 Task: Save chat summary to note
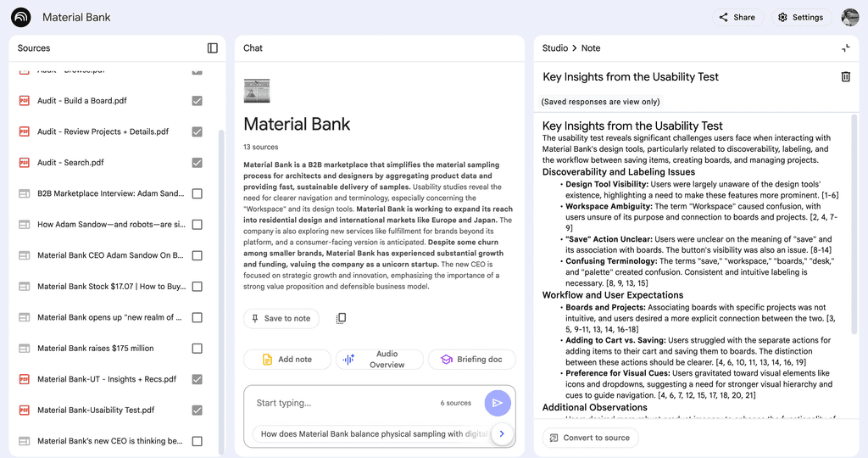[x=281, y=318]
